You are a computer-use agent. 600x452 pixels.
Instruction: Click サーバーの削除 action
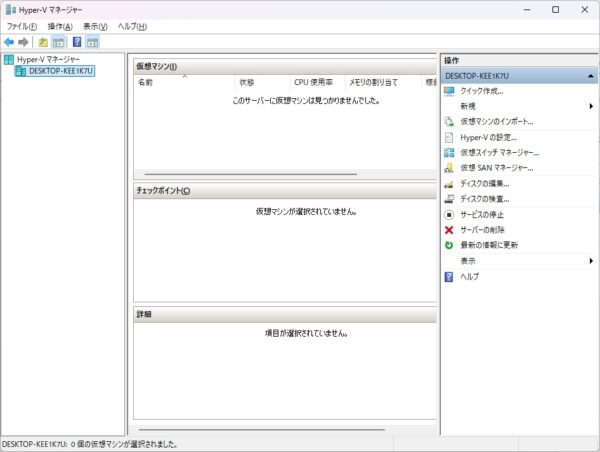pos(482,230)
